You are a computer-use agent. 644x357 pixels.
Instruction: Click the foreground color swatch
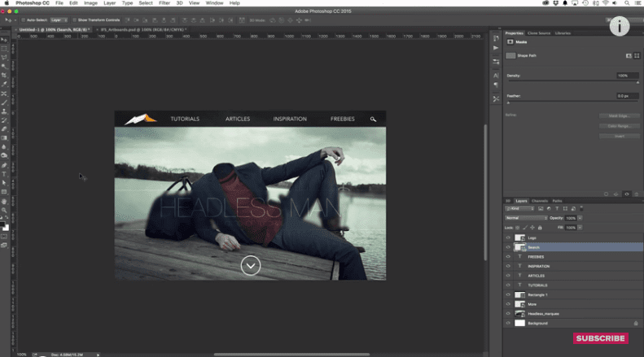click(x=2, y=225)
